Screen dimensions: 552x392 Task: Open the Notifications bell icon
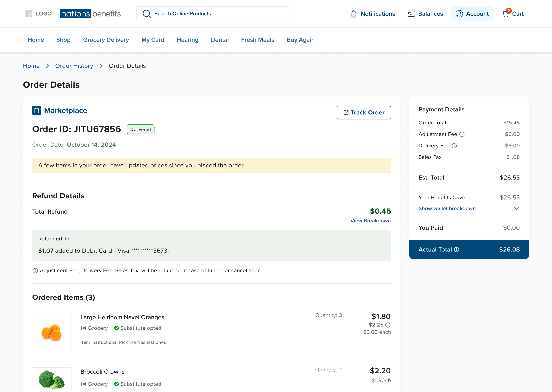pos(354,14)
